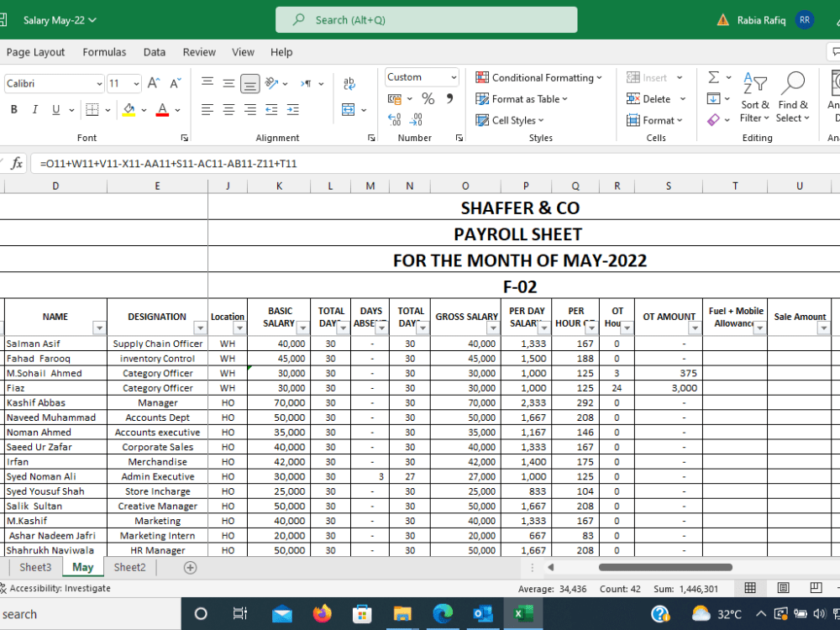840x630 pixels.
Task: Apply Comma Style
Action: 449,98
